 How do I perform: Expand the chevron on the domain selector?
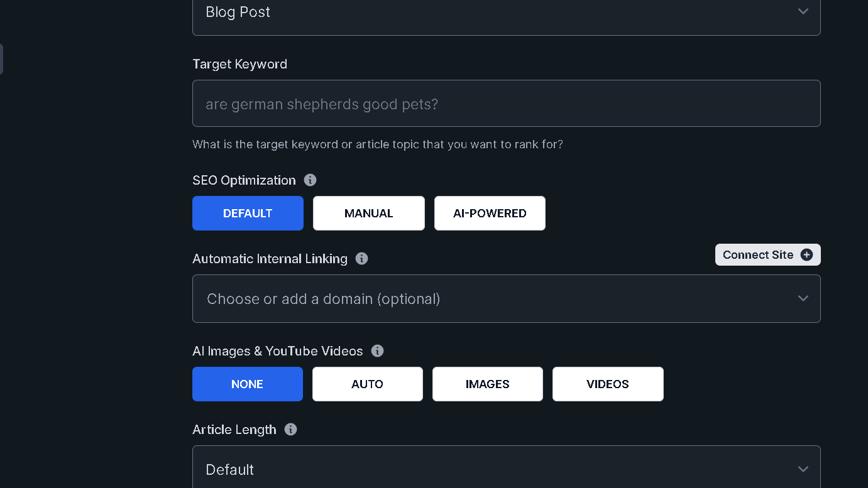pyautogui.click(x=803, y=298)
